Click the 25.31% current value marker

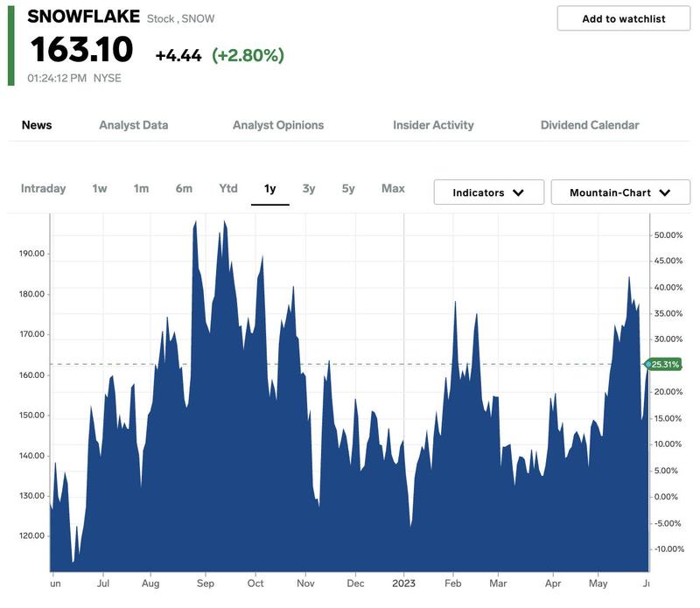[663, 364]
